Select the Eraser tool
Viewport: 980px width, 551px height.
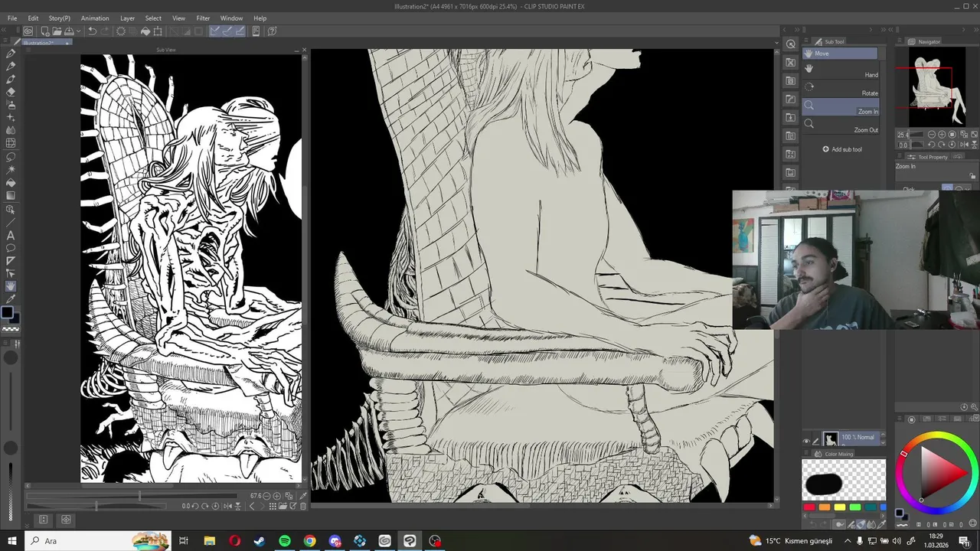(11, 92)
